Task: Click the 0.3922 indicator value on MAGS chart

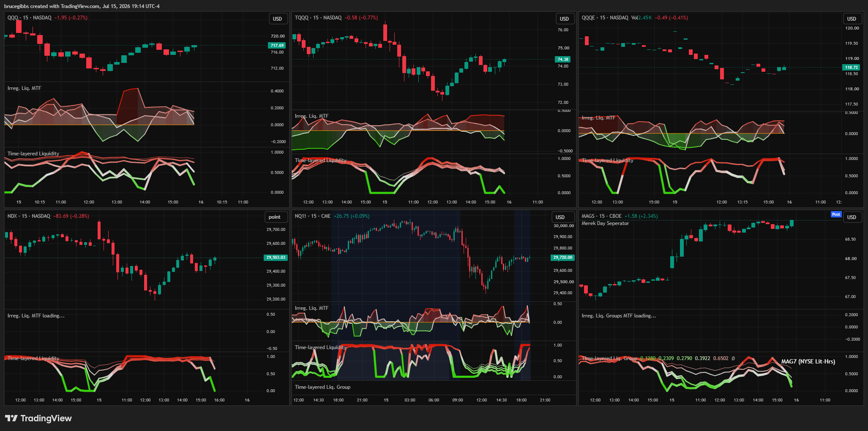Action: (x=703, y=358)
